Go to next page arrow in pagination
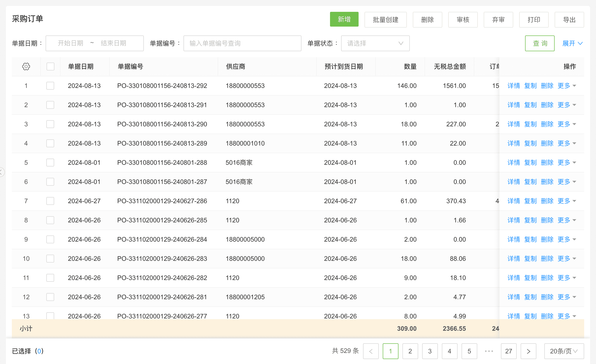596x364 pixels. (528, 351)
